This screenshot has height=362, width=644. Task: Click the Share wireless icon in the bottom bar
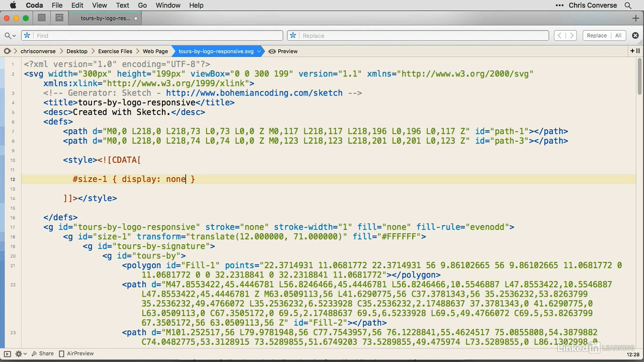(x=35, y=353)
